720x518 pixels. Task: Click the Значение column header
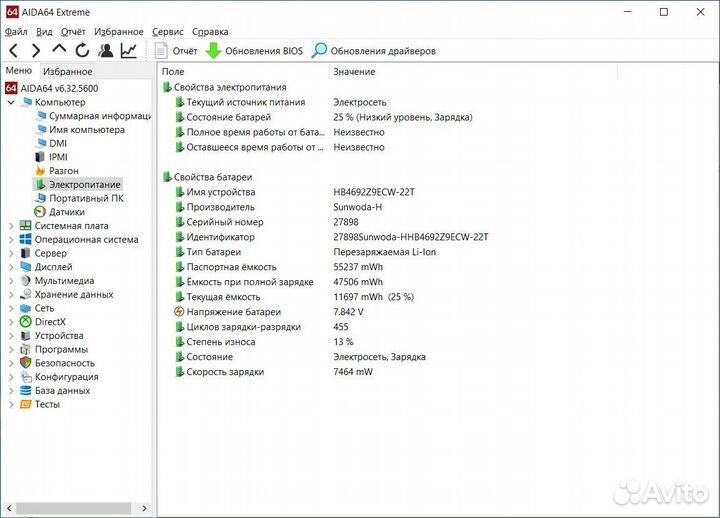pos(354,72)
